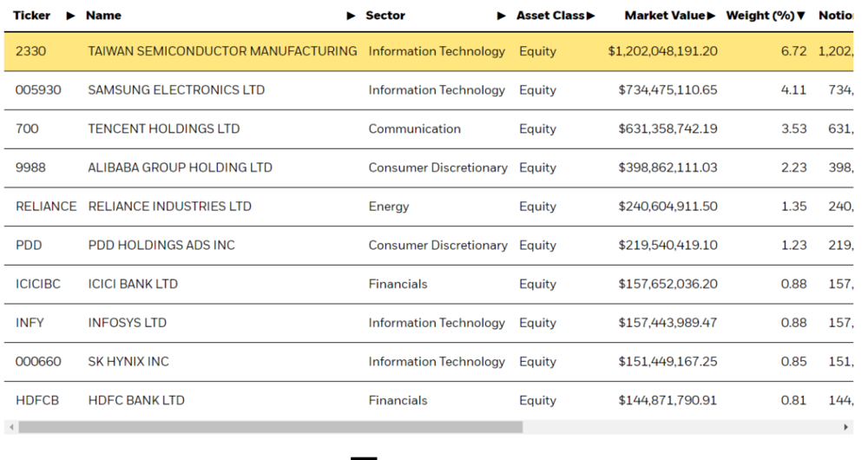Select ticker HDFCB
The width and height of the screenshot is (868, 460).
coord(37,399)
